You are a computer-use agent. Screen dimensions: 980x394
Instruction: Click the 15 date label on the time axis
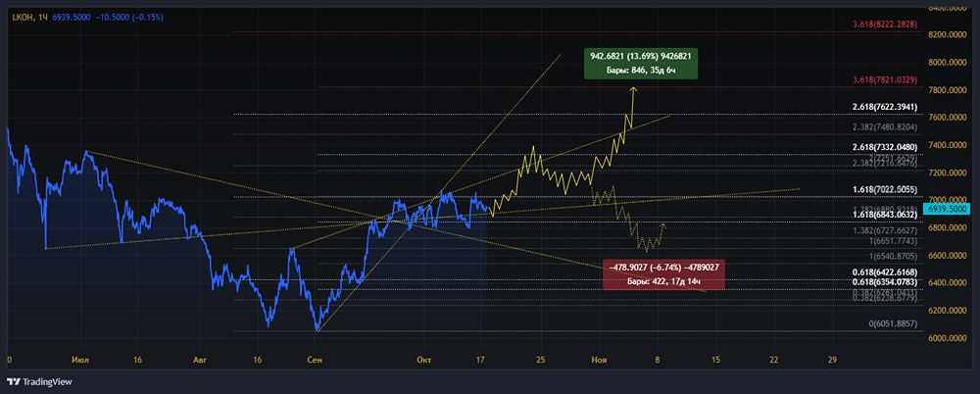tap(715, 360)
